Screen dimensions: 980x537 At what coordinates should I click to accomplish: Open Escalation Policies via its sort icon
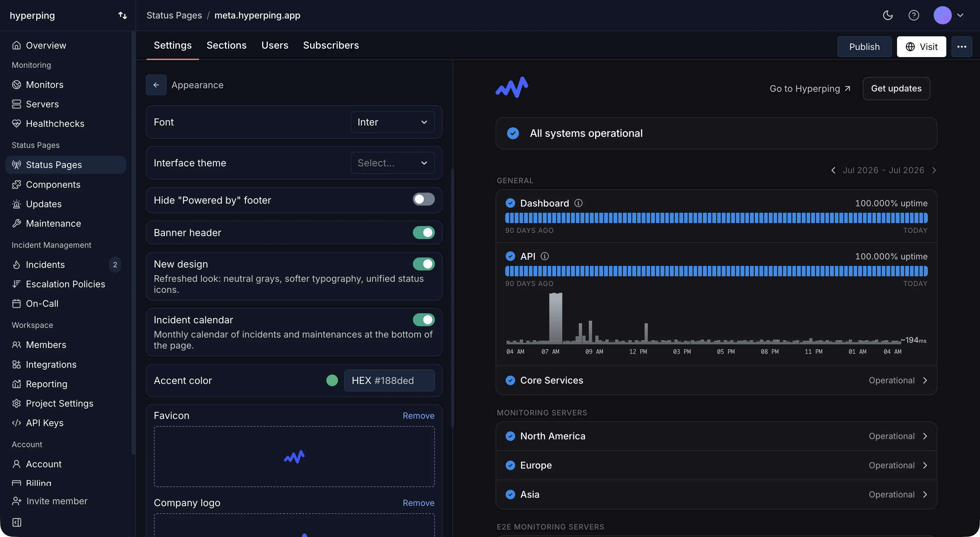[16, 284]
